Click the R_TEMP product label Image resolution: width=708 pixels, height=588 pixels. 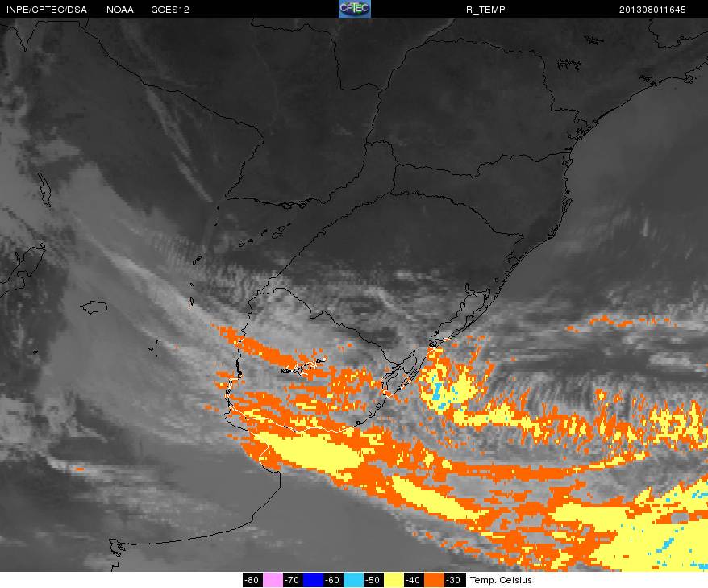coord(485,10)
